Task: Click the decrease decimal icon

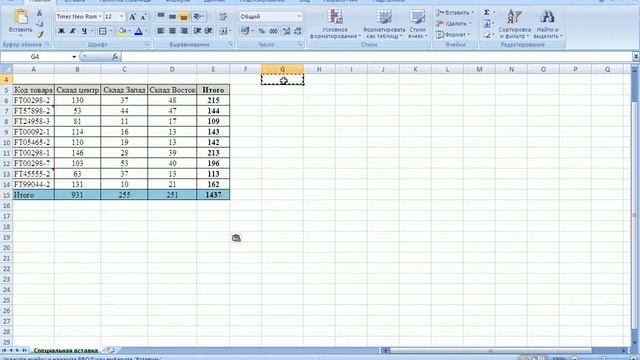Action: coord(298,31)
